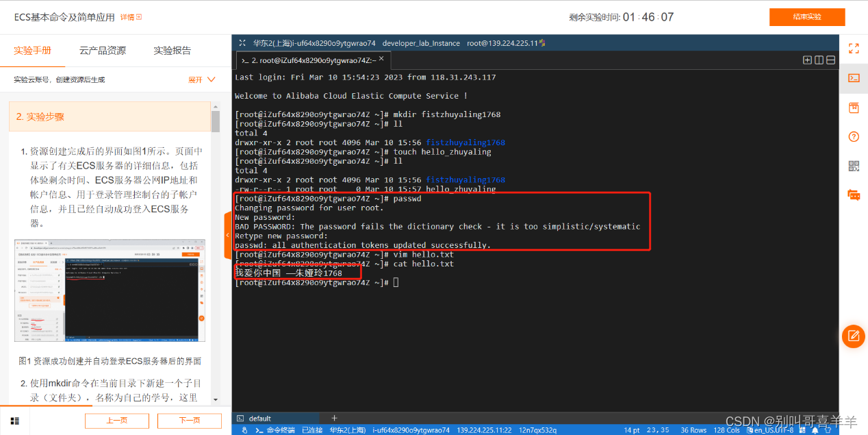Click the orange edit pencil icon
The image size is (868, 435).
pyautogui.click(x=853, y=336)
